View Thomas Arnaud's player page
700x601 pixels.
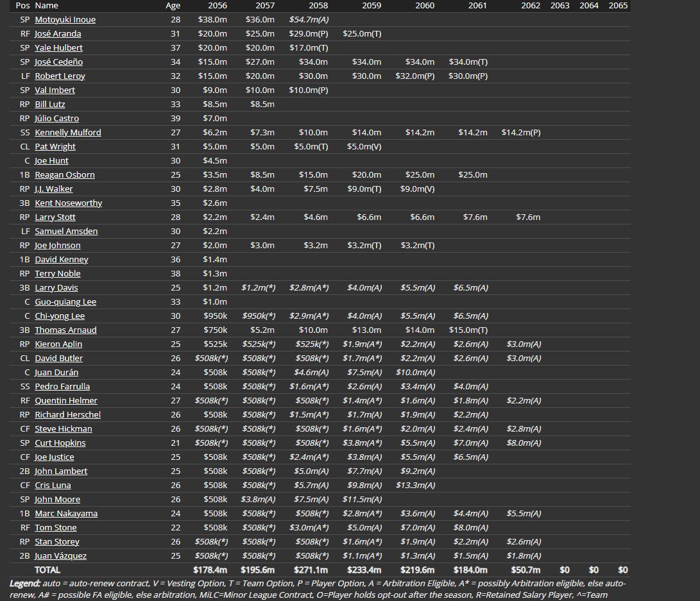click(65, 330)
